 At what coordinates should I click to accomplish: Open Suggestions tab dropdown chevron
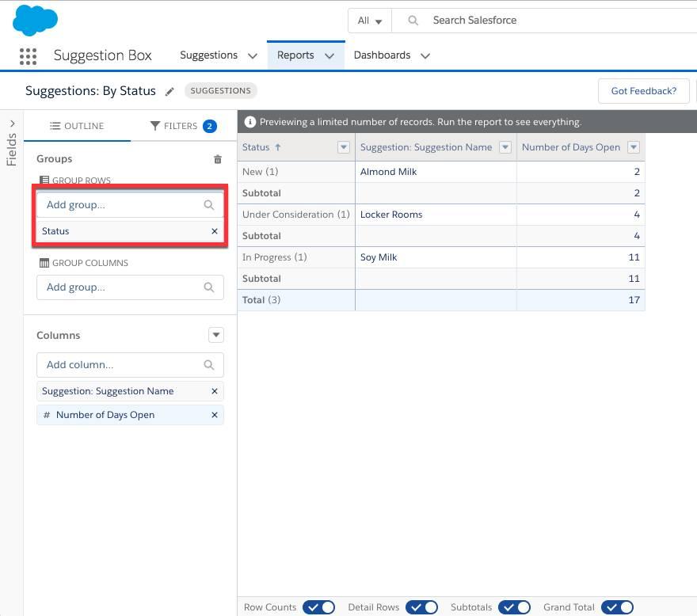click(x=253, y=56)
